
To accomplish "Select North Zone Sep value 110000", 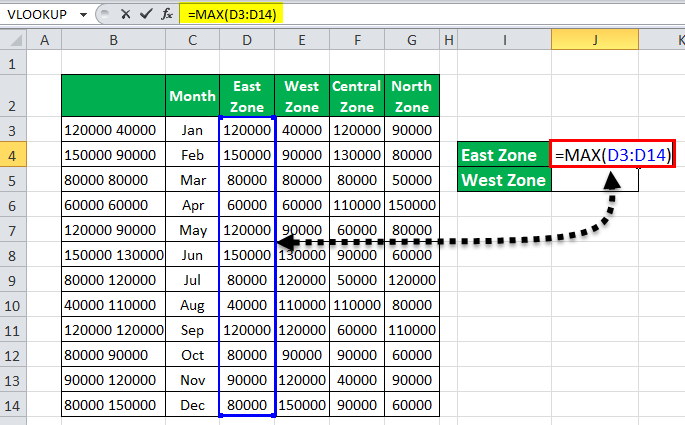I will tap(412, 330).
